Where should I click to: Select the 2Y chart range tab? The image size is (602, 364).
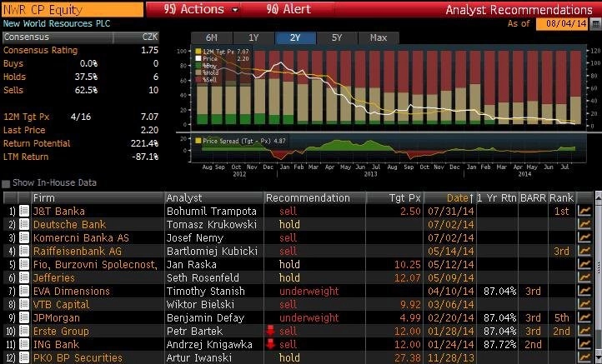(x=295, y=38)
